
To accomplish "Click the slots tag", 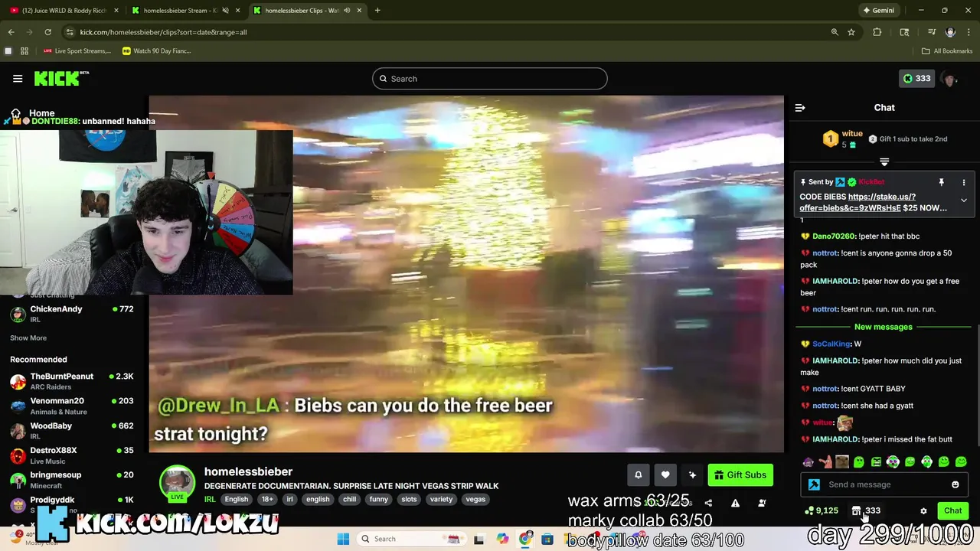I will coord(409,500).
